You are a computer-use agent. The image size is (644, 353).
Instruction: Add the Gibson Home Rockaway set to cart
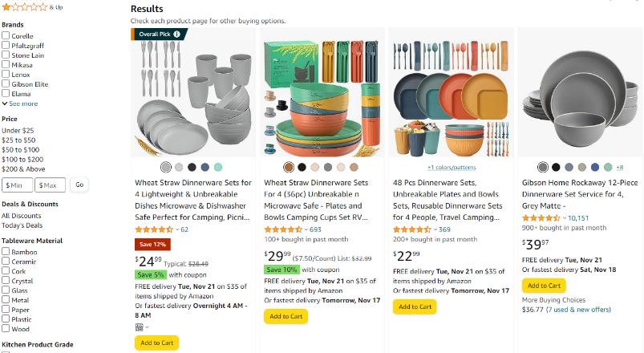click(x=544, y=286)
